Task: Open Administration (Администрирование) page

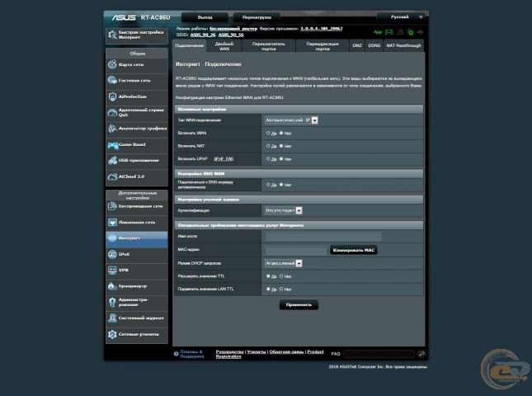Action: (137, 302)
